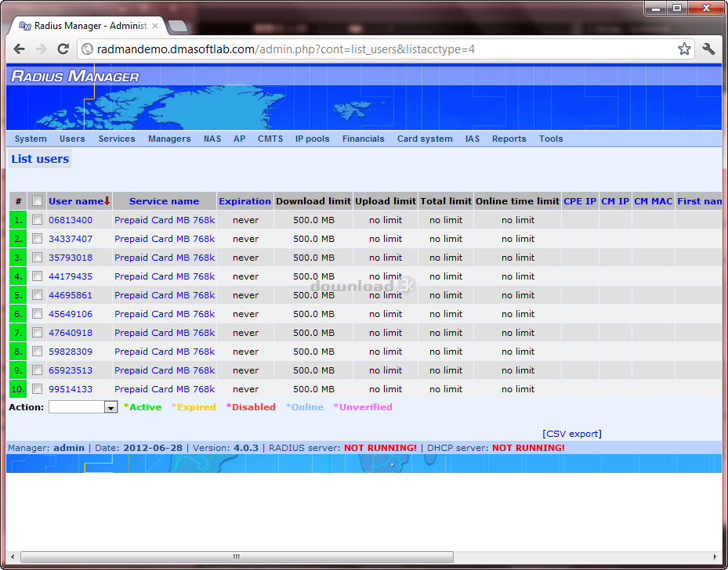Check the box for user 44179435
Image resolution: width=728 pixels, height=570 pixels.
37,276
